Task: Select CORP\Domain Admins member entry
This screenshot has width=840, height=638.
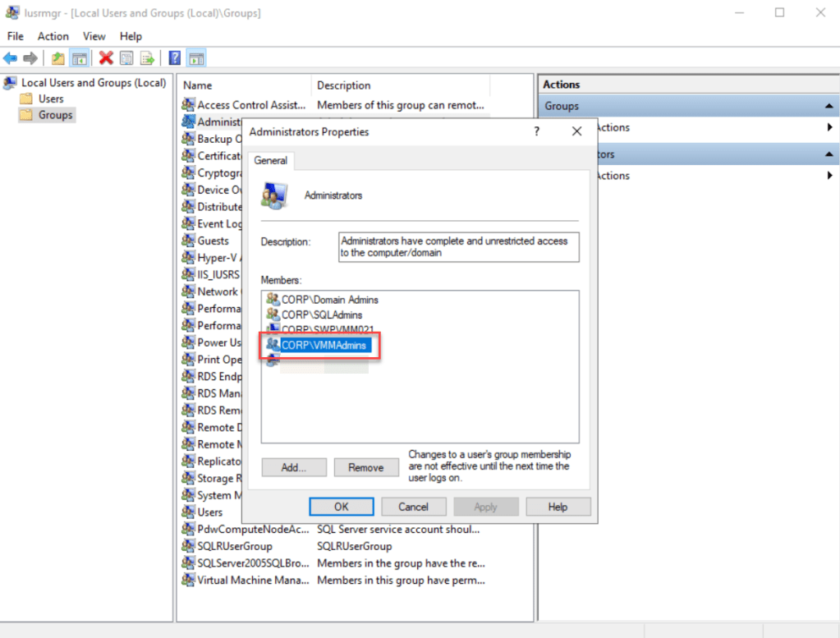Action: pyautogui.click(x=329, y=300)
